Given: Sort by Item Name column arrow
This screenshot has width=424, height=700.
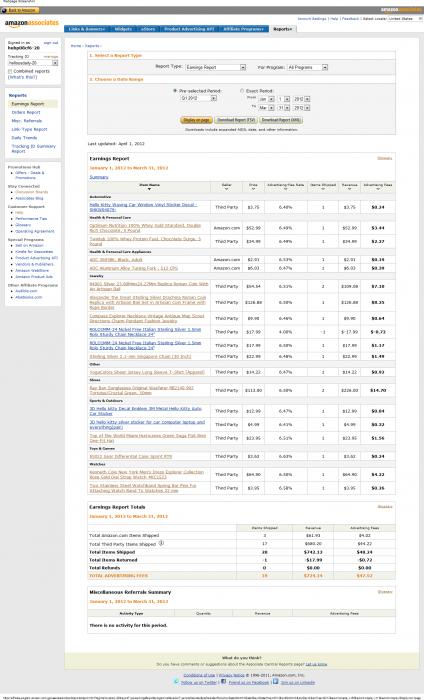Looking at the screenshot, I should pos(149,189).
